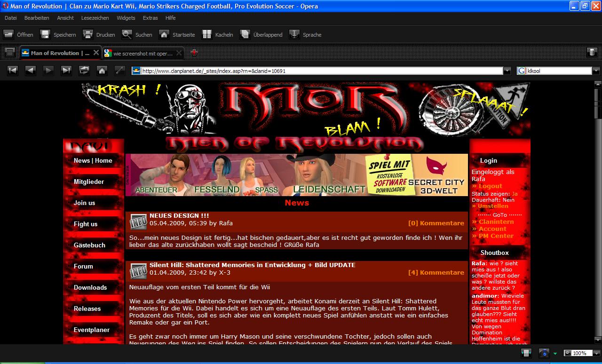The width and height of the screenshot is (602, 364).
Task: Click the Drucken printer icon
Action: (88, 34)
